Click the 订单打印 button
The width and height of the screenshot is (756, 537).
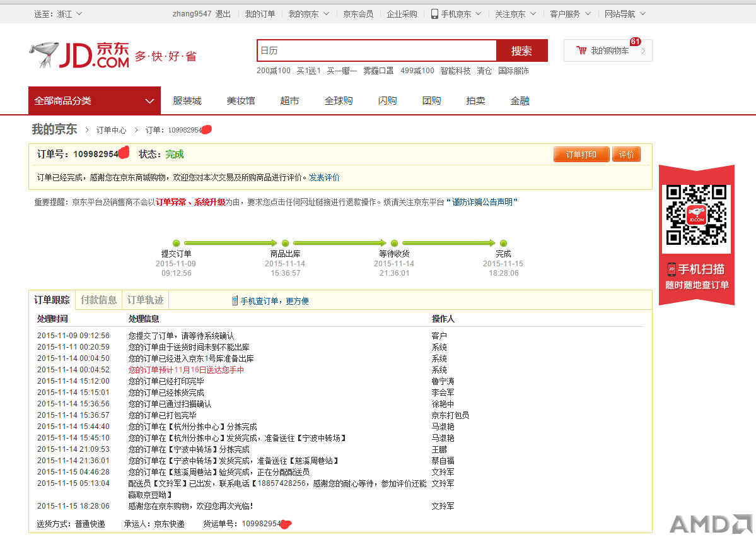tap(581, 155)
